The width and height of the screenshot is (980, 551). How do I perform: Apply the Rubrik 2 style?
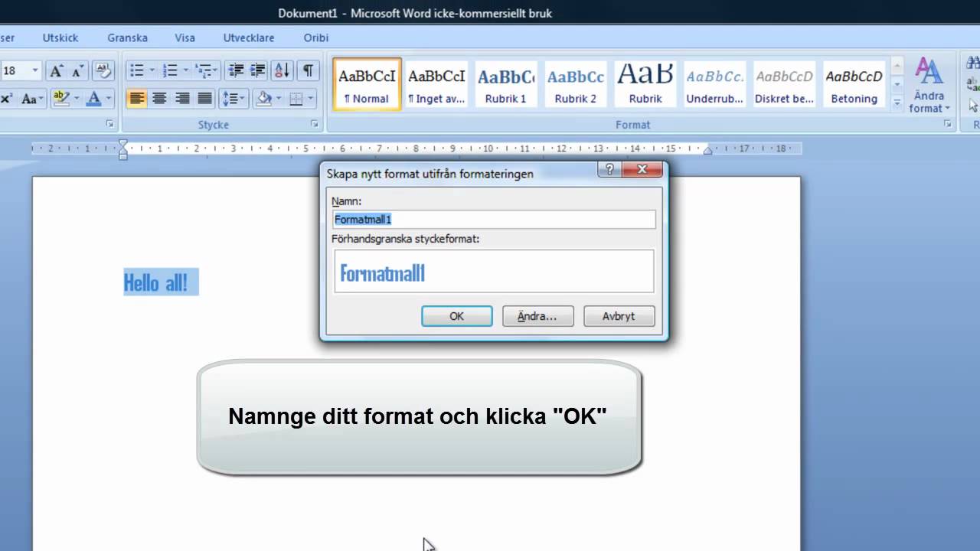(x=576, y=84)
